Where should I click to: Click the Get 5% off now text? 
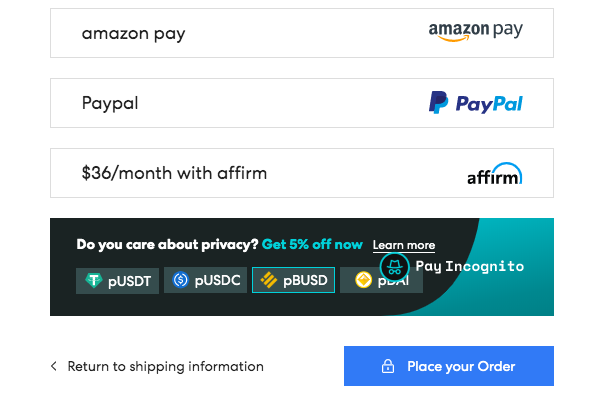pos(312,244)
